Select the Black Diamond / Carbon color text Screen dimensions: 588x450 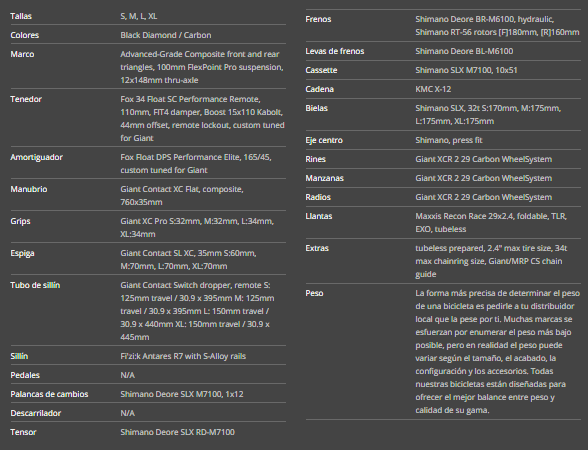pyautogui.click(x=166, y=35)
